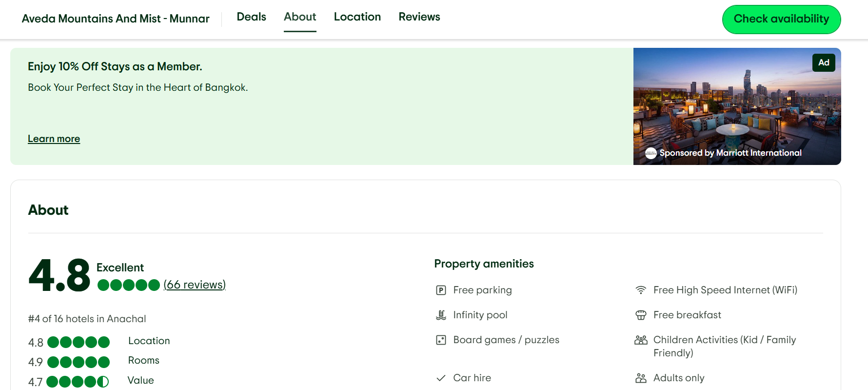The width and height of the screenshot is (868, 390).
Task: Click the Adults only icon
Action: (x=641, y=378)
